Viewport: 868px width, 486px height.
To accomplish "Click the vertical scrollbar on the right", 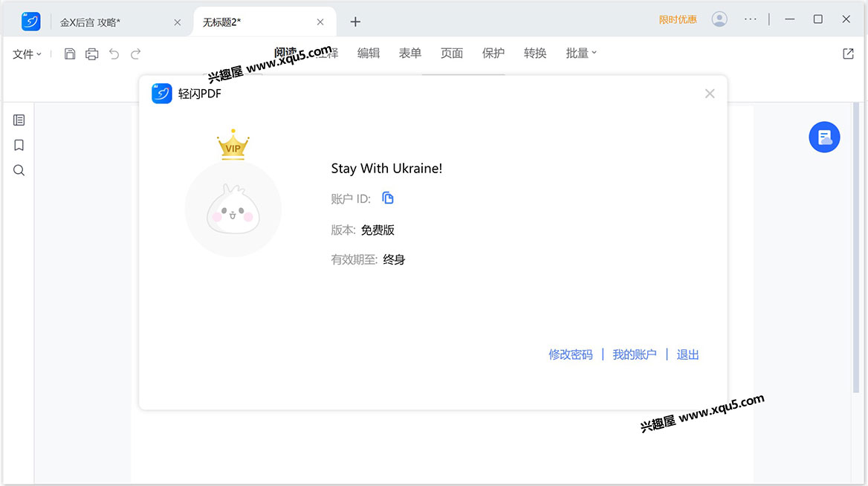I will coord(856,249).
